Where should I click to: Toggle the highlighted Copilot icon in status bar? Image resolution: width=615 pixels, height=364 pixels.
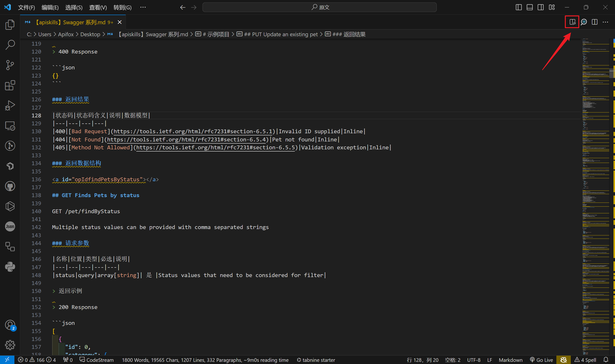point(563,360)
